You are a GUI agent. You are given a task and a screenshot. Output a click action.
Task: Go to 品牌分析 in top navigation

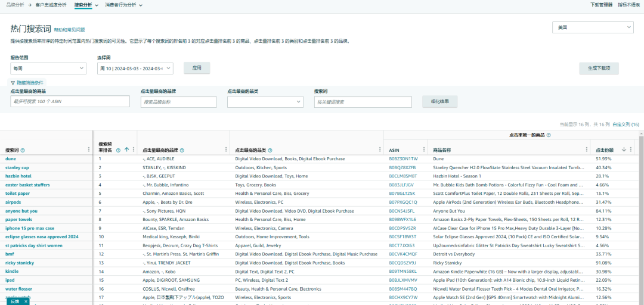(15, 5)
